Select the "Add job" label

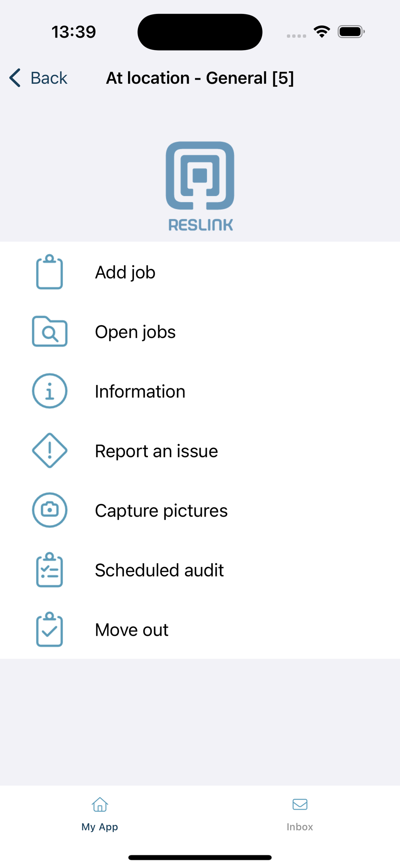point(125,272)
